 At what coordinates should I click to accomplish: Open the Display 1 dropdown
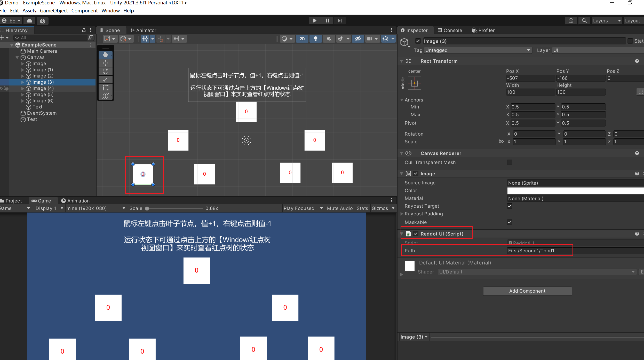click(49, 208)
